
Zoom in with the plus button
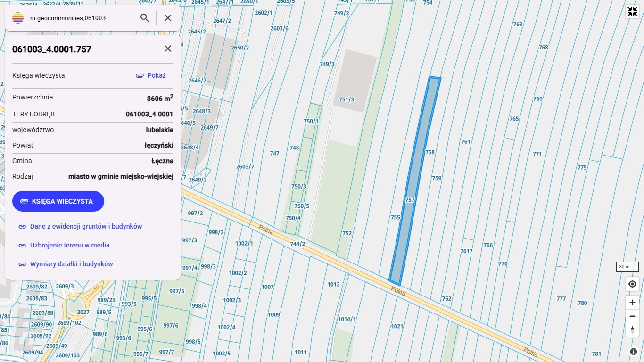coord(632,302)
